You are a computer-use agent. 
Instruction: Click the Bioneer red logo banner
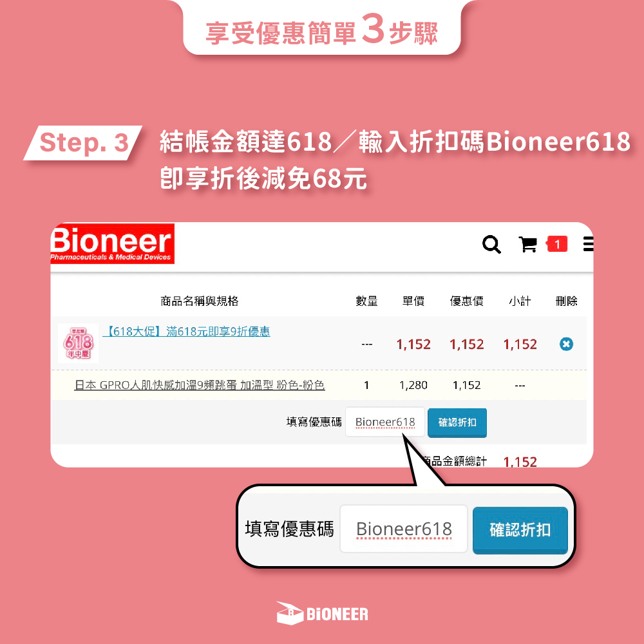coord(112,243)
